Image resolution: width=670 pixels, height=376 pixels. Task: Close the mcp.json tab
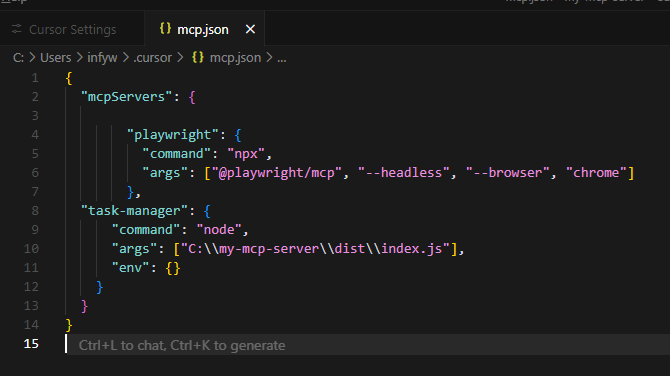pyautogui.click(x=250, y=29)
